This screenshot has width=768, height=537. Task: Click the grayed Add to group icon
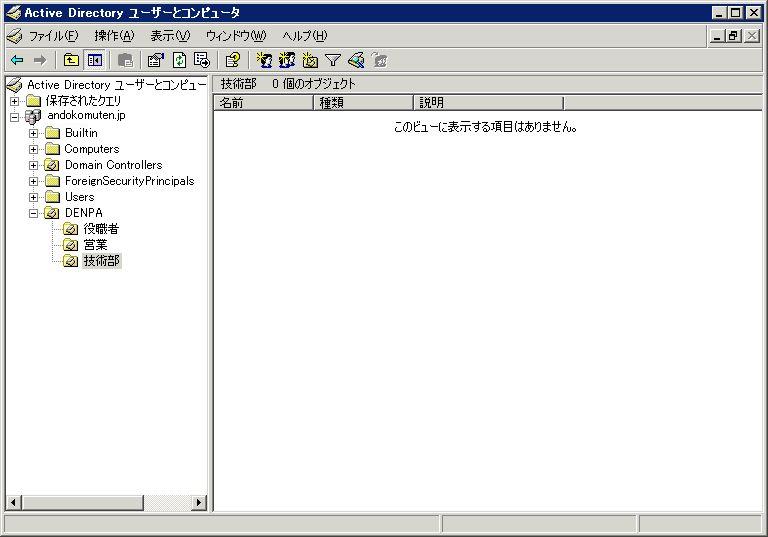click(379, 60)
